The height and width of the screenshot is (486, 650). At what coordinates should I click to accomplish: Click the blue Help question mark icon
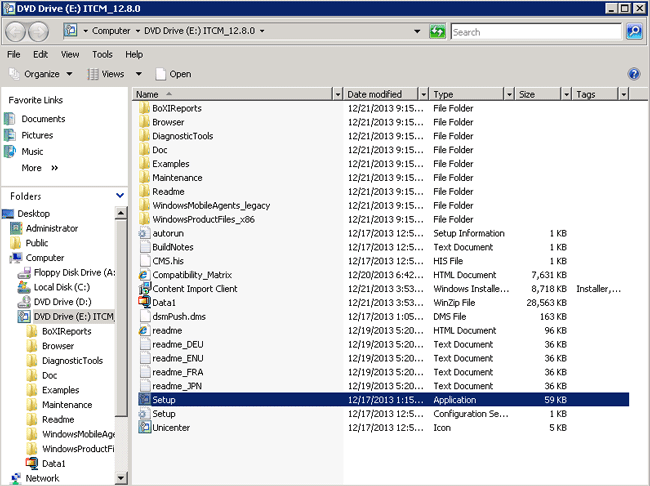click(x=633, y=74)
